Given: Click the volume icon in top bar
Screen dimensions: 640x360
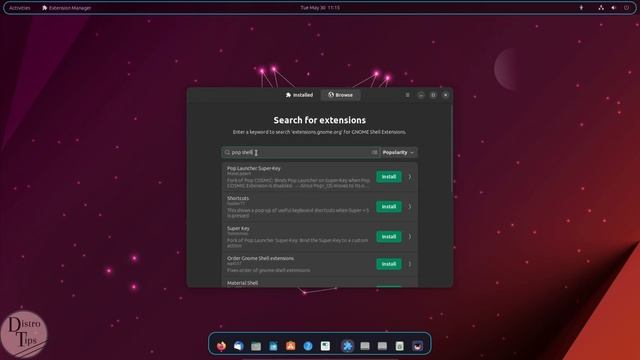Looking at the screenshot, I should [613, 8].
